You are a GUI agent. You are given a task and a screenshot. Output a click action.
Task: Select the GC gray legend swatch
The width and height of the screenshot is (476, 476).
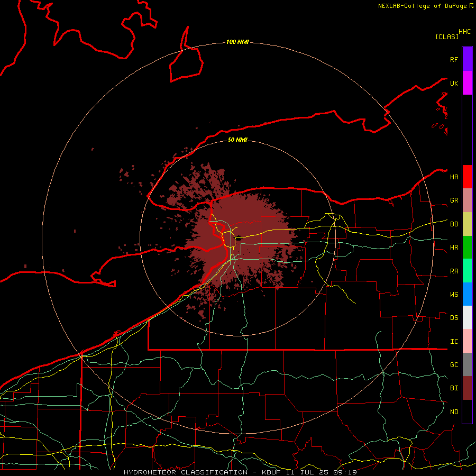[x=467, y=364]
